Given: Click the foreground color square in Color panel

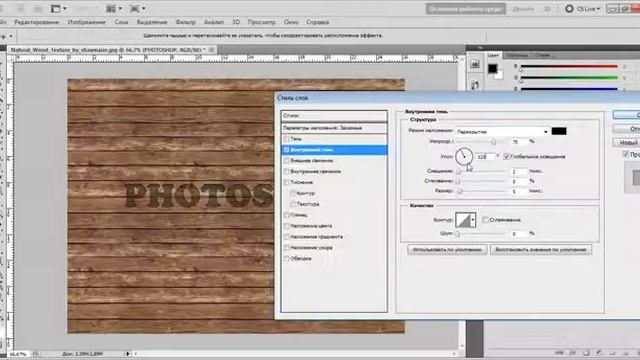Looking at the screenshot, I should 493,69.
